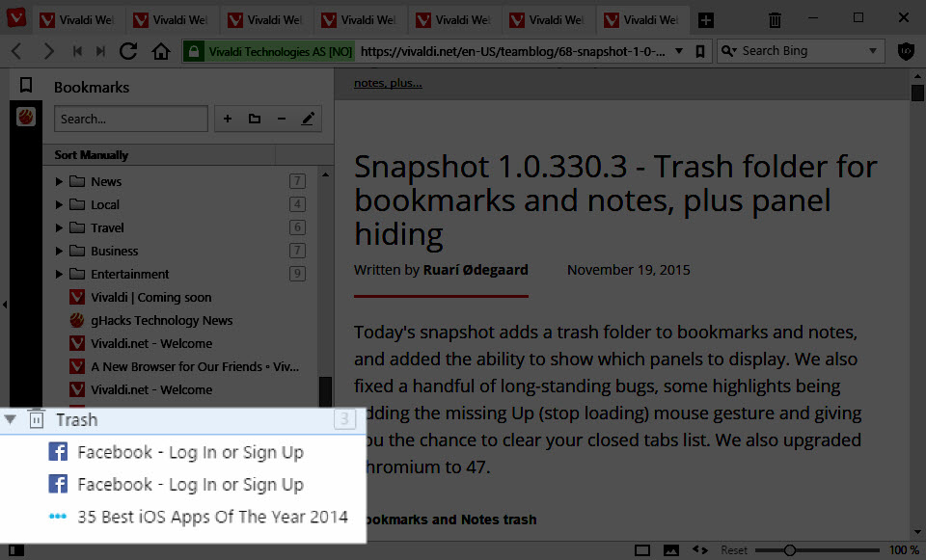Switch to the fourth Vivaldi tab
The image size is (926, 560).
click(x=359, y=20)
